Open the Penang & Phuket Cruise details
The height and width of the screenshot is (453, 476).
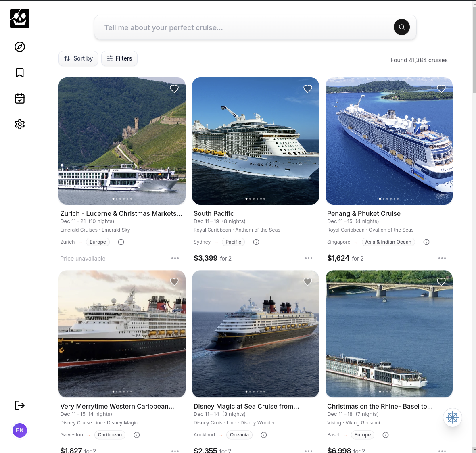pyautogui.click(x=363, y=213)
